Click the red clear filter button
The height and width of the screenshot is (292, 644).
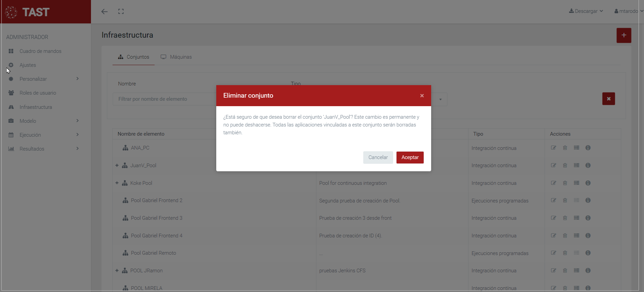point(608,99)
